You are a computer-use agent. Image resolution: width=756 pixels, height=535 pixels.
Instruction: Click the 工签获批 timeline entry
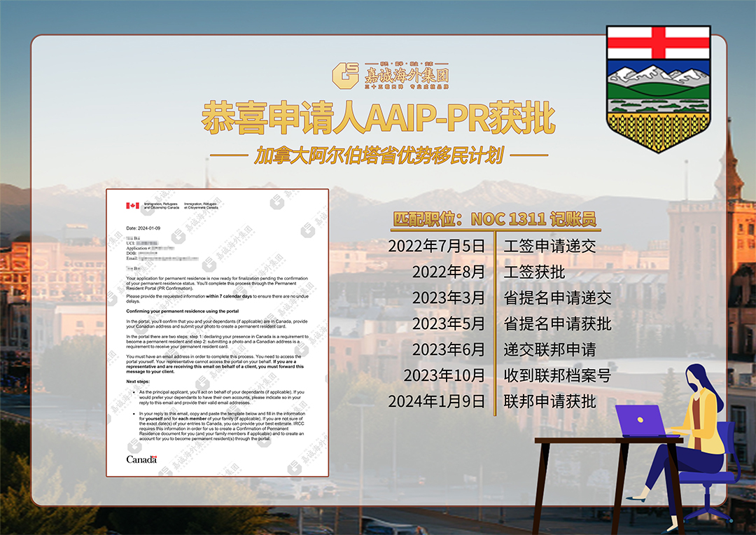534,272
